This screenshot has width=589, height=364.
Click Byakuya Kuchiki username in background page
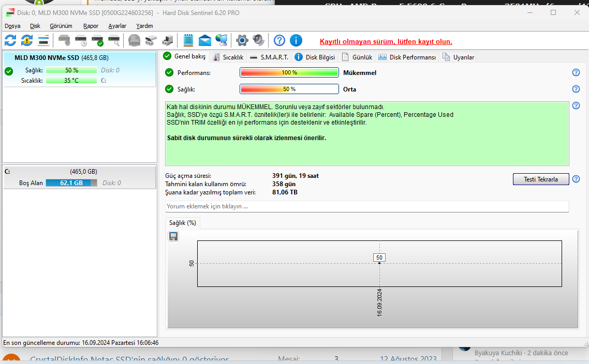coord(498,353)
